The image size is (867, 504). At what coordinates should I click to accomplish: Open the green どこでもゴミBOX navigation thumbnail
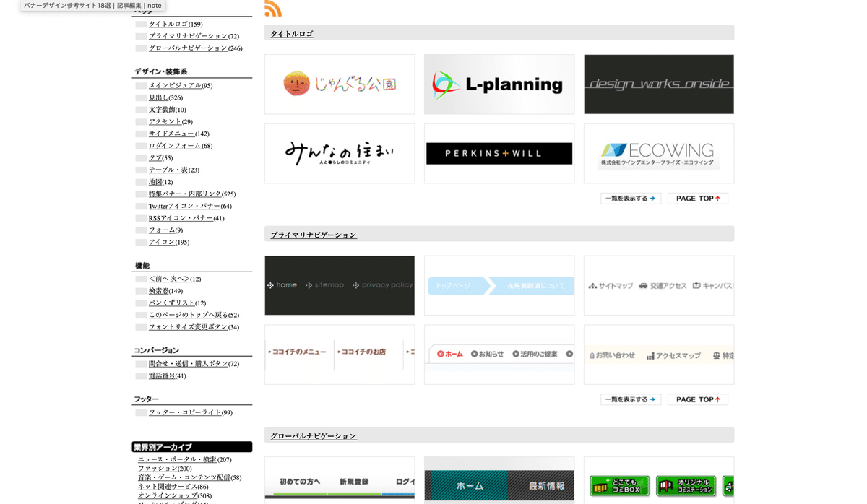[659, 479]
